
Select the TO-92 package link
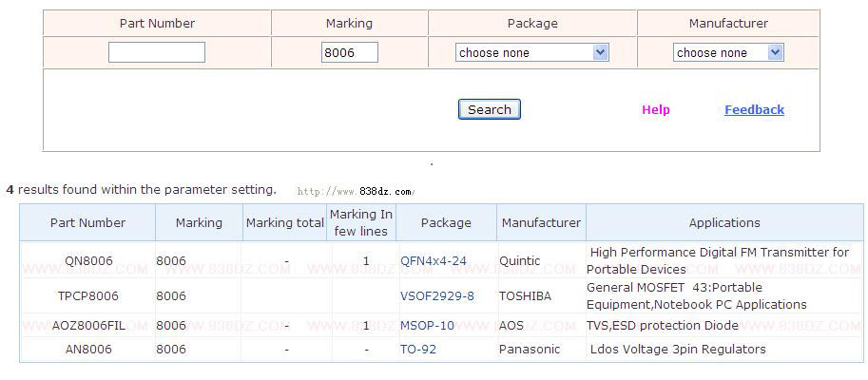coord(419,350)
